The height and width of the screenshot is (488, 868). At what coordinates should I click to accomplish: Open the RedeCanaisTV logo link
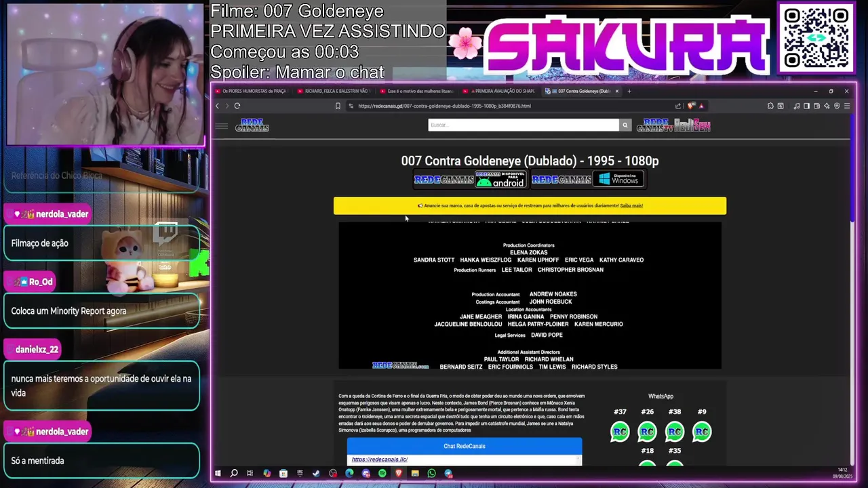pyautogui.click(x=655, y=125)
